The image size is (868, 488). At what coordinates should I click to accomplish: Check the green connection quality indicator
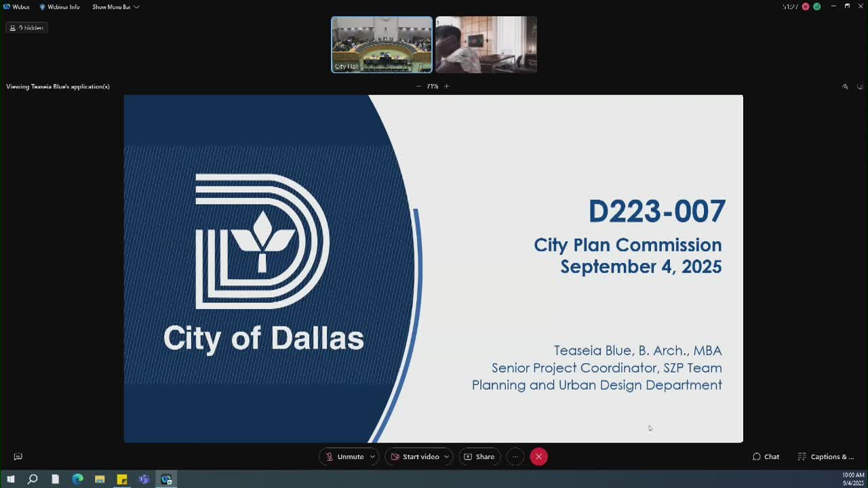(x=816, y=7)
